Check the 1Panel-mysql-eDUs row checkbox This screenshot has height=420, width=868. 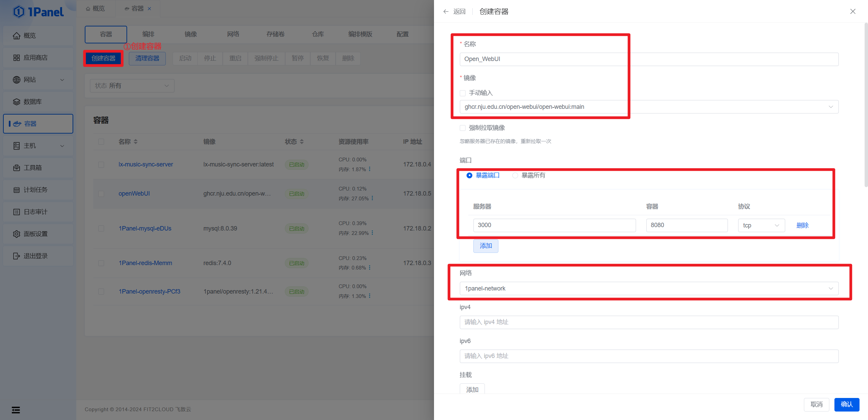101,228
